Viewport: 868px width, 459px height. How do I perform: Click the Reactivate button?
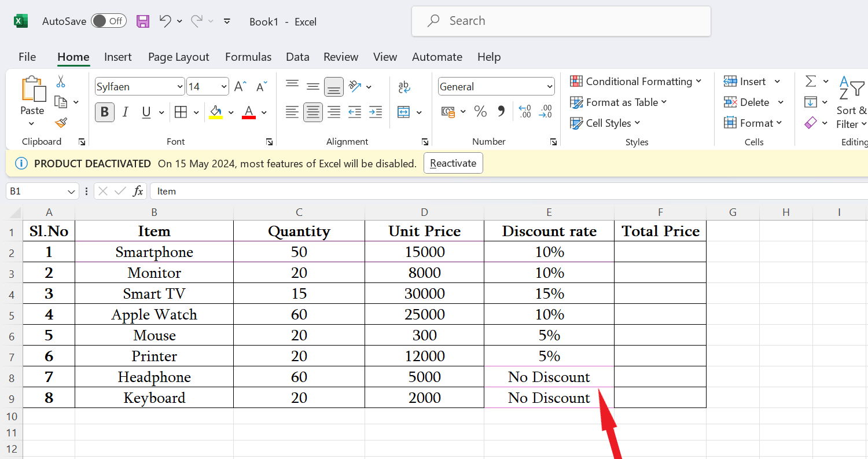pos(453,163)
